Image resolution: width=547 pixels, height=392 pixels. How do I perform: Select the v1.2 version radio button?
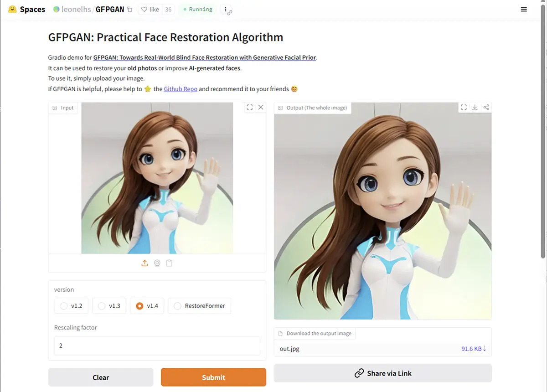click(x=63, y=306)
